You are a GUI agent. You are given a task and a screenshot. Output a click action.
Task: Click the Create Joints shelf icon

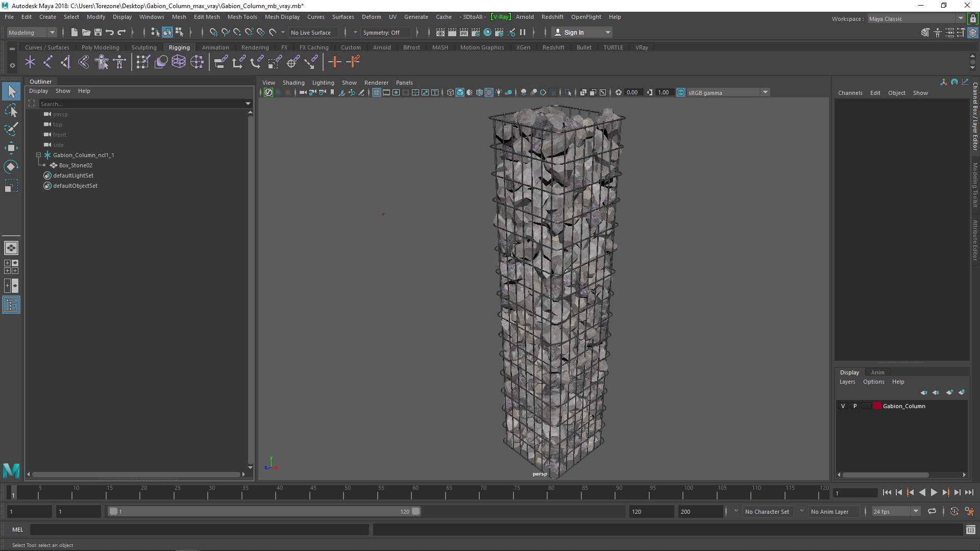point(47,62)
